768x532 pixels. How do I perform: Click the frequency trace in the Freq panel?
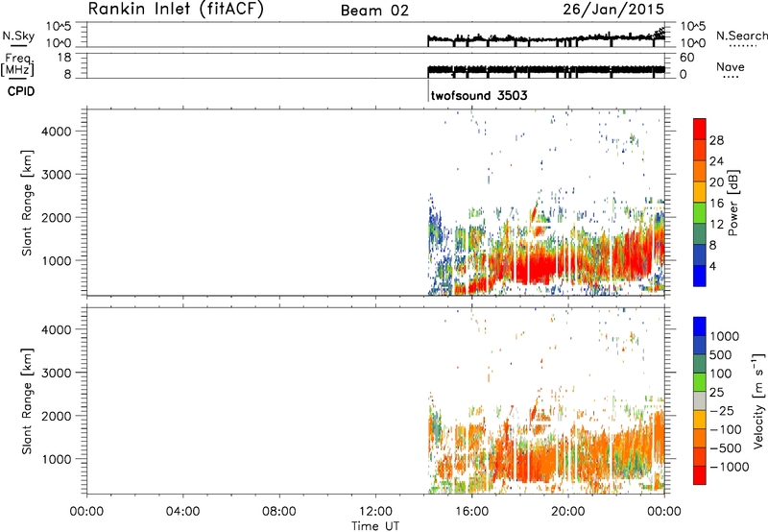[x=546, y=69]
